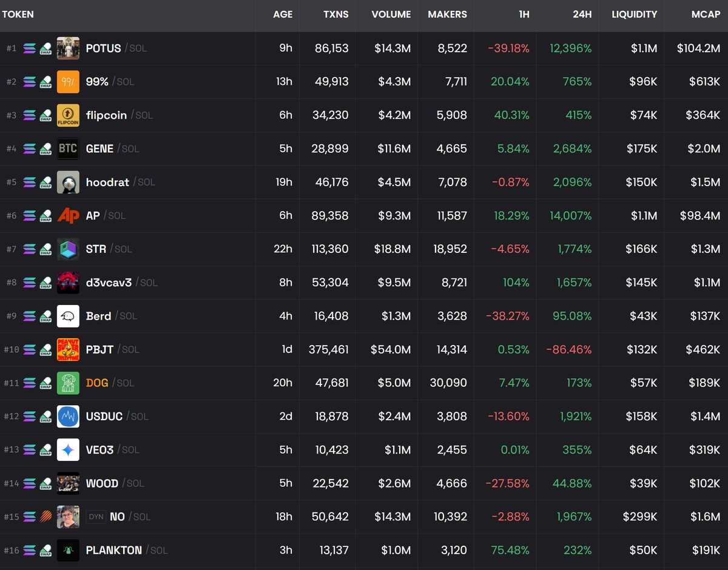
Task: Click NO liquidity $299K
Action: (640, 517)
